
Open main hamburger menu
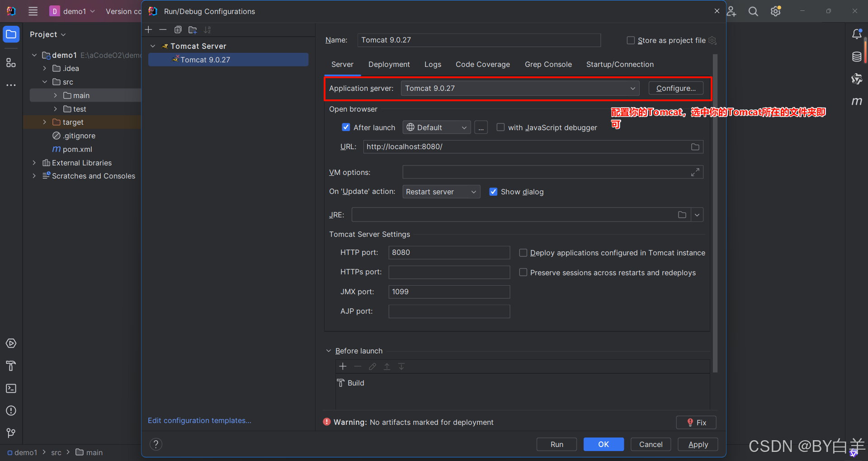tap(33, 11)
